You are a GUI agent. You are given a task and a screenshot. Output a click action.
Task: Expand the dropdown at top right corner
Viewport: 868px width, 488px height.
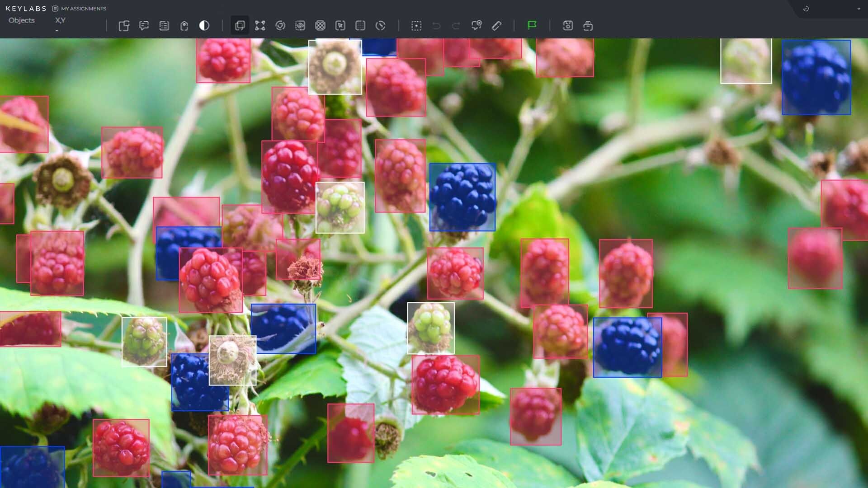pyautogui.click(x=859, y=8)
